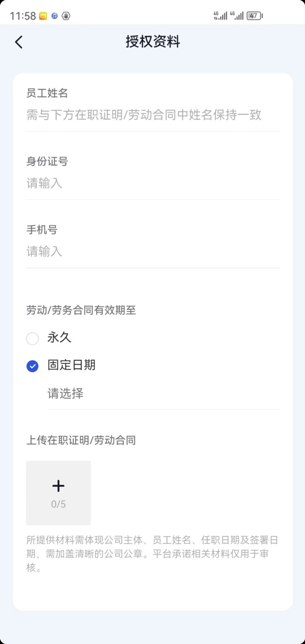This screenshot has height=644, width=305.
Task: Select the 固定日期 radio button
Action: coord(32,366)
